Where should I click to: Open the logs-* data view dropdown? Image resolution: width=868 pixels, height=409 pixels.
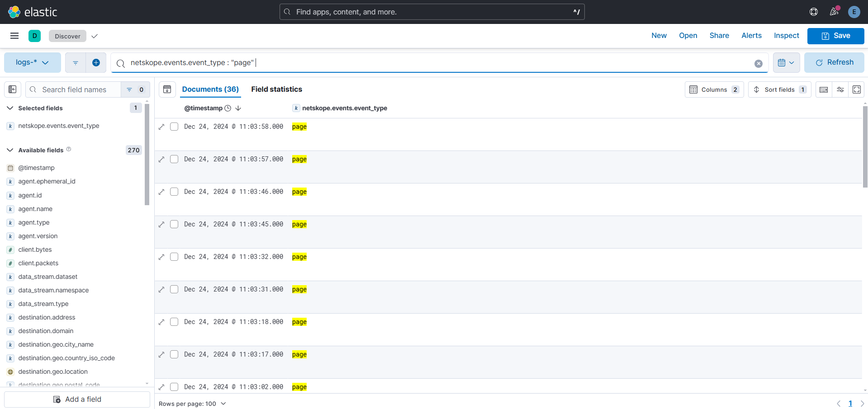[x=33, y=62]
